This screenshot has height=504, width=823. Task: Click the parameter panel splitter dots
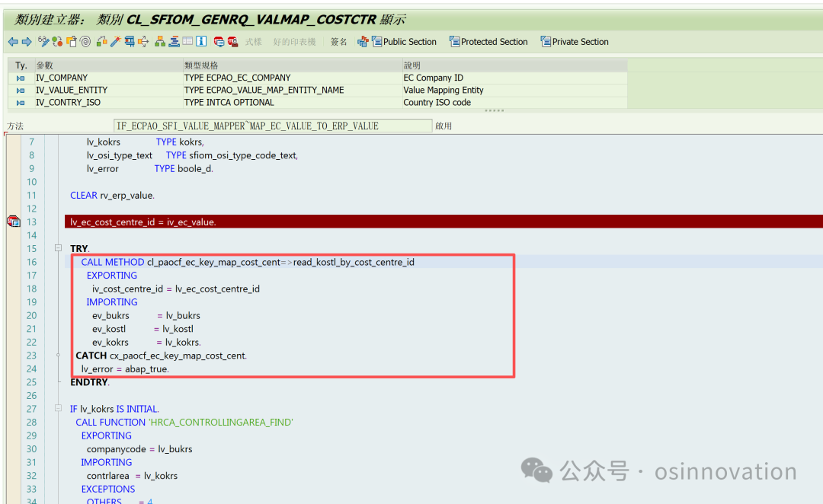click(494, 110)
